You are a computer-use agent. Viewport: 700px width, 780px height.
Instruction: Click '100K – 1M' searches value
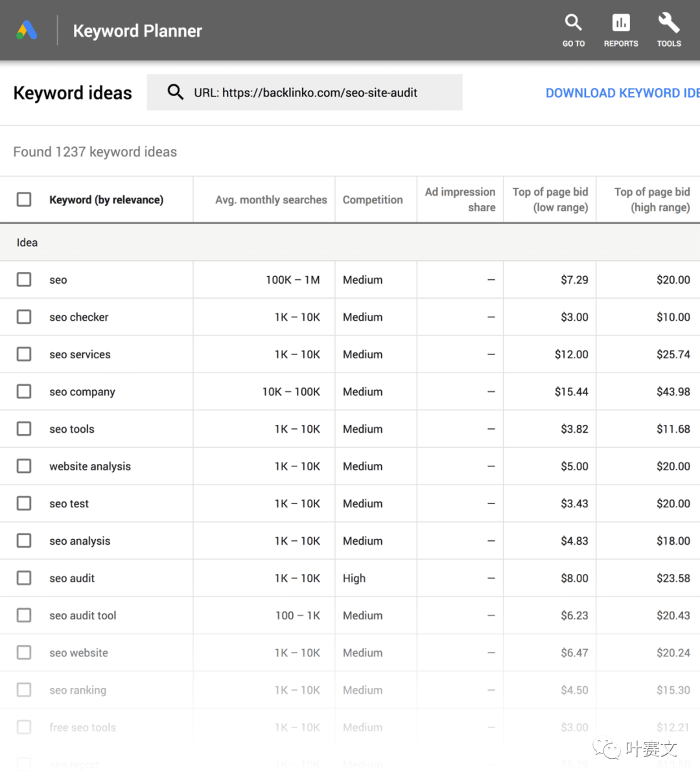pyautogui.click(x=292, y=280)
